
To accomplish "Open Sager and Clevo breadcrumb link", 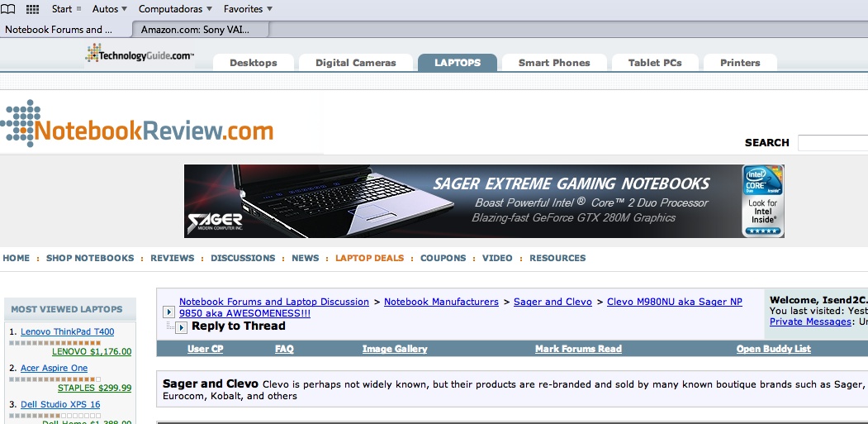I will tap(553, 302).
